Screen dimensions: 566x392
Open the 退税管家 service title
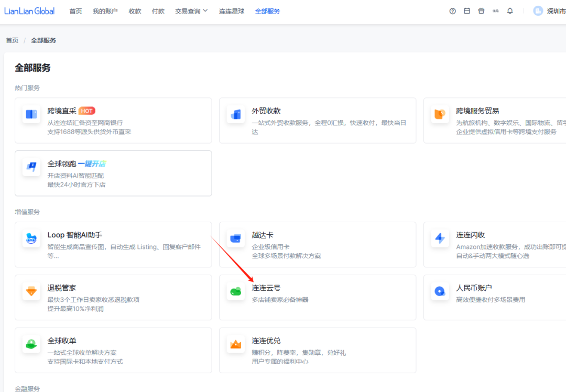click(x=62, y=288)
